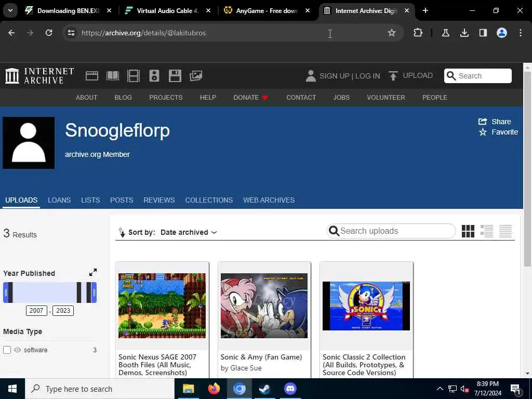The height and width of the screenshot is (399, 532).
Task: Switch to the Downloading BEN.EXE browser tab
Action: pos(68,11)
